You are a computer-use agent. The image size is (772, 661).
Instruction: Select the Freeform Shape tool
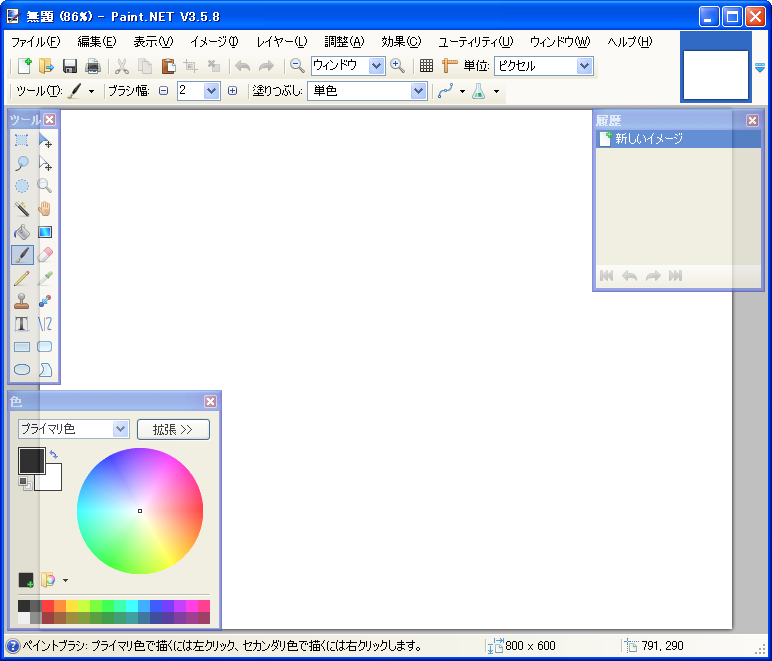(45, 370)
